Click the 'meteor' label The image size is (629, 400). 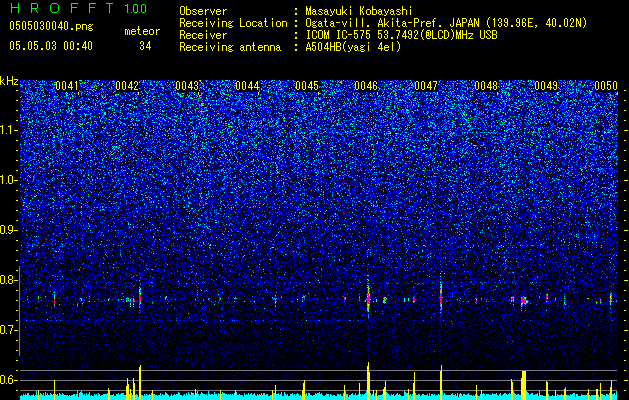point(142,31)
